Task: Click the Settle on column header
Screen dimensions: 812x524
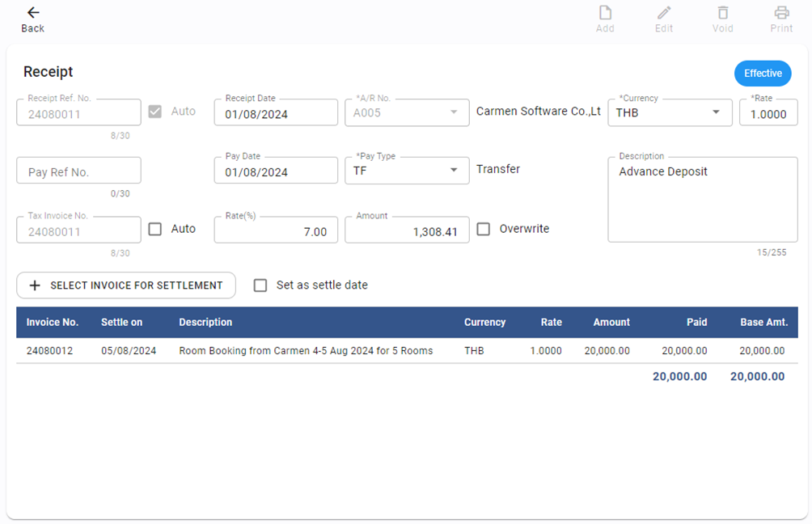Action: tap(121, 322)
